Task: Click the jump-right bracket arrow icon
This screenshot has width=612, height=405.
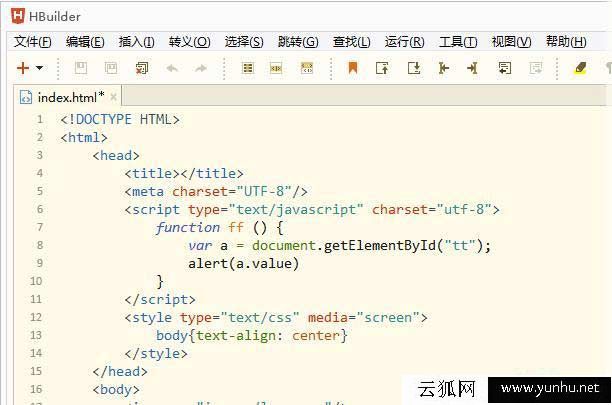Action: (472, 68)
